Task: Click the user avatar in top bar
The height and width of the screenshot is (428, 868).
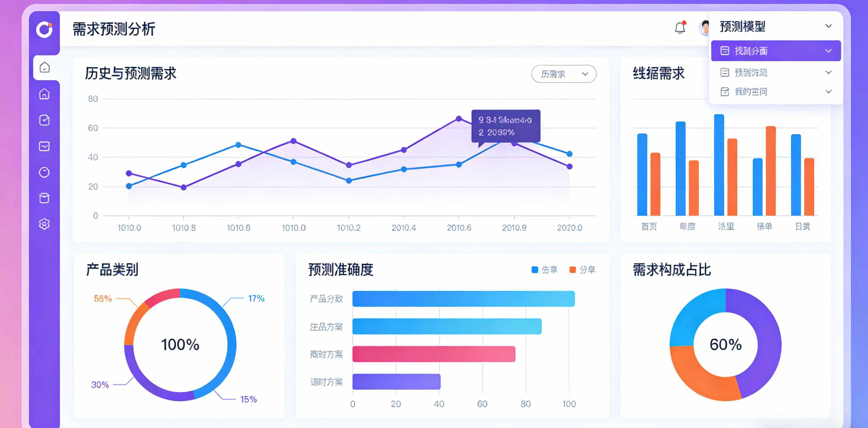Action: pos(704,28)
